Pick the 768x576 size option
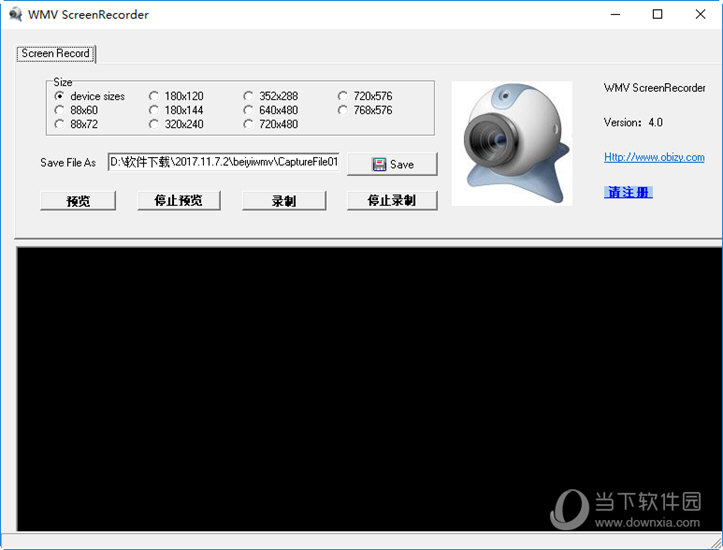 point(343,111)
